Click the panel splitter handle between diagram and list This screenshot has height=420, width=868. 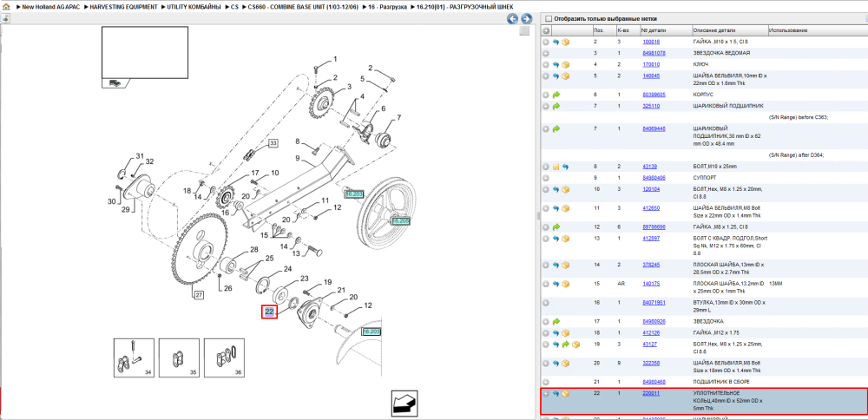pos(537,215)
